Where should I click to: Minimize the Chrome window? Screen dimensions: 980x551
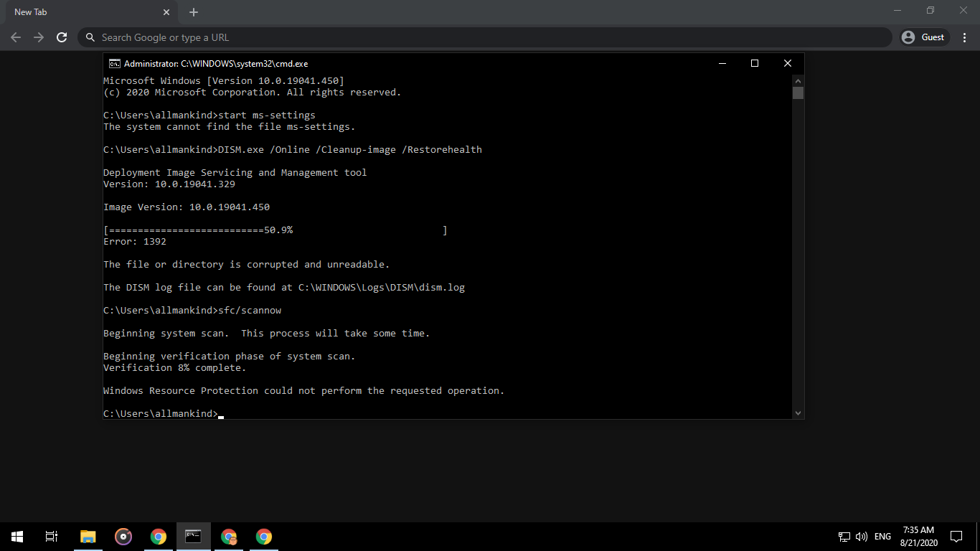point(897,11)
